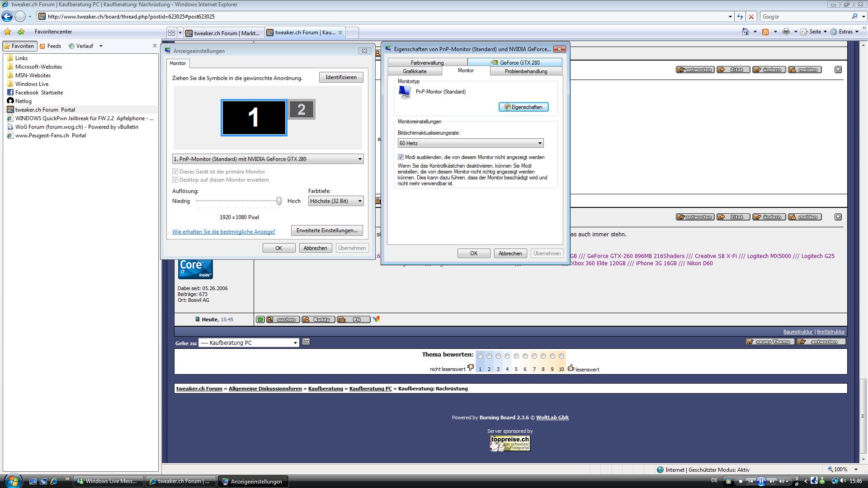The height and width of the screenshot is (488, 868).
Task: Select rating radio button 5
Action: (516, 356)
